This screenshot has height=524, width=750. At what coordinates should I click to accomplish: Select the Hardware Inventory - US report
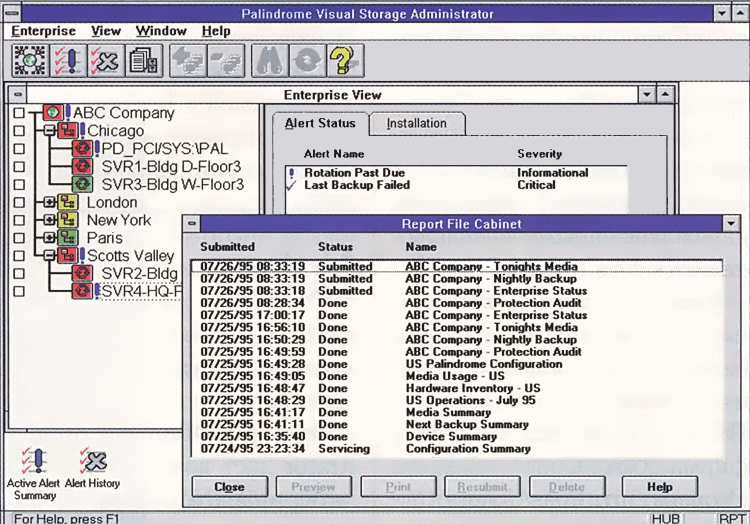click(457, 388)
